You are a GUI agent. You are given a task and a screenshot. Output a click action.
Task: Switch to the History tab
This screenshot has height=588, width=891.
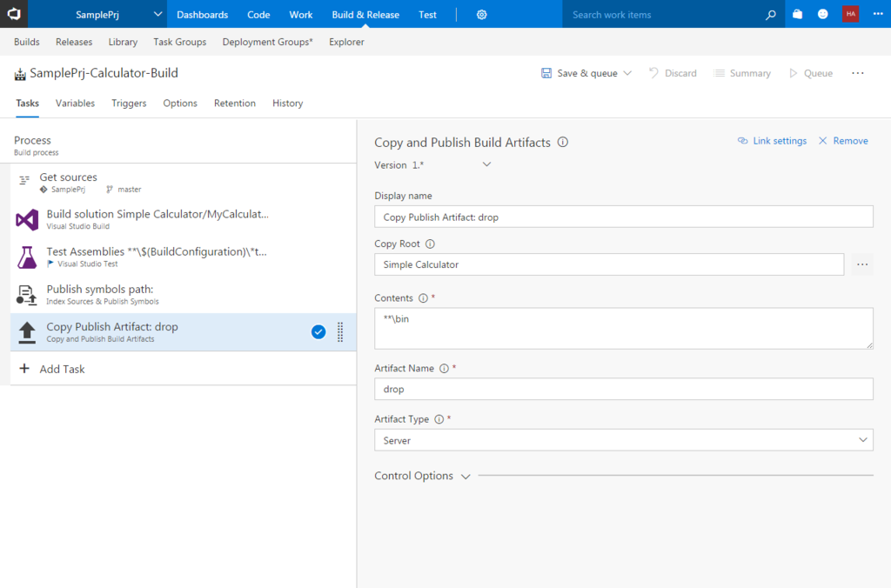pyautogui.click(x=287, y=104)
